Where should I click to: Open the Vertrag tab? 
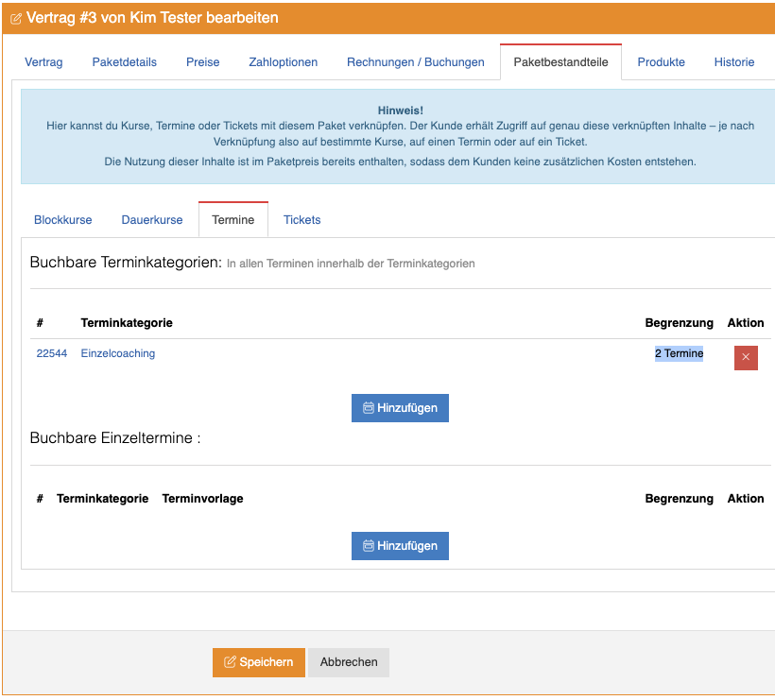coord(43,62)
